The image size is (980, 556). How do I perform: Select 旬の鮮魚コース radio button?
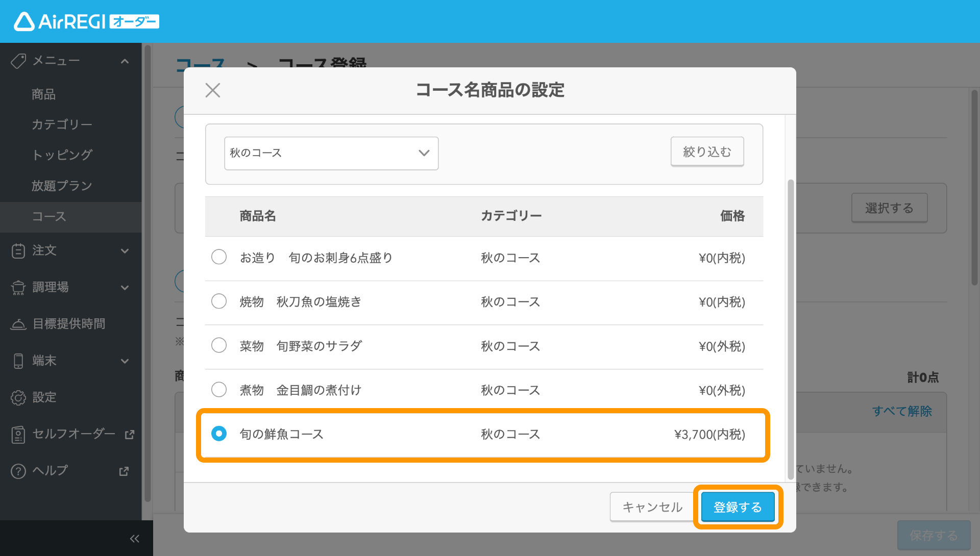click(219, 434)
